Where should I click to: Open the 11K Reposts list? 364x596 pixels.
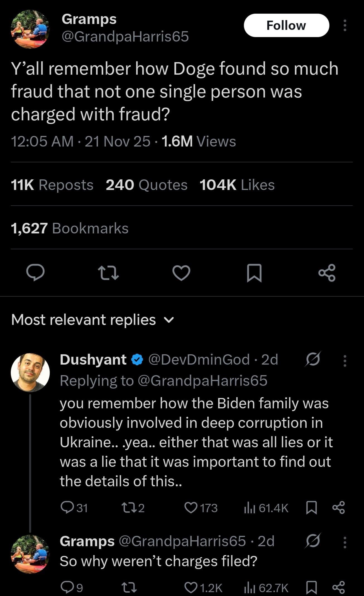[52, 185]
